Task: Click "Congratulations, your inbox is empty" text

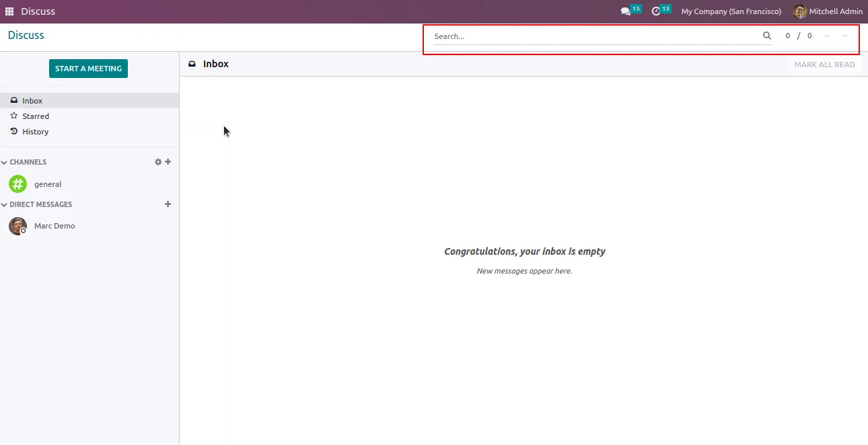Action: click(x=525, y=251)
